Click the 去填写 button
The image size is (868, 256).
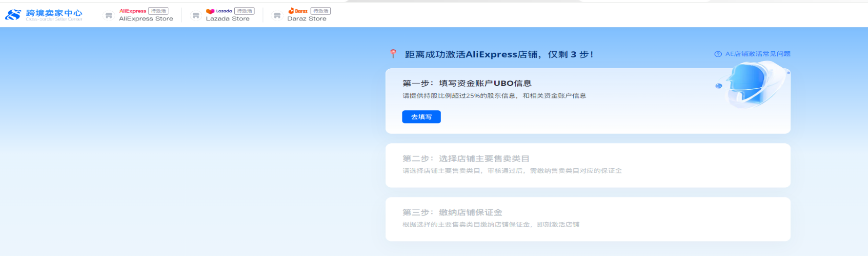click(421, 117)
